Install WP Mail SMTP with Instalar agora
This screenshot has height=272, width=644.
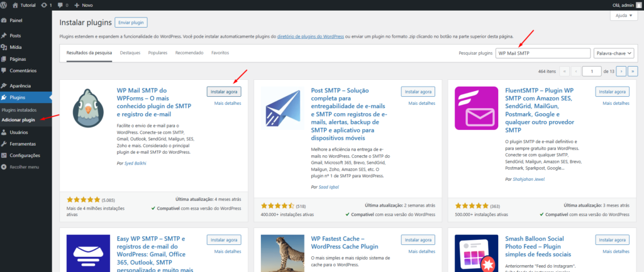click(224, 92)
